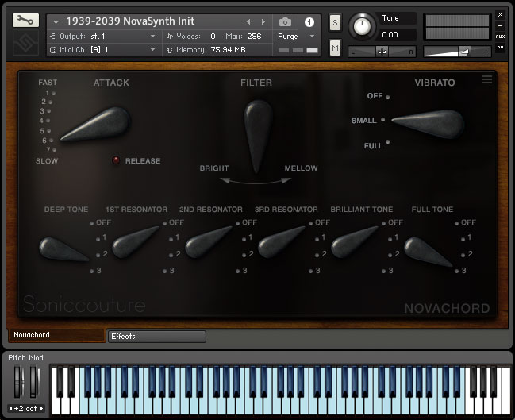Center pan using the pan slider marker
The width and height of the screenshot is (515, 420).
click(x=382, y=52)
